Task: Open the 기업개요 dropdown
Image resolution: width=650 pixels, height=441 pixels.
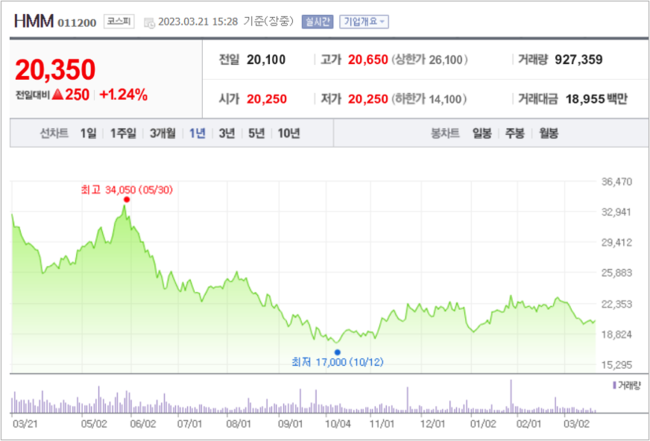Action: [x=365, y=21]
